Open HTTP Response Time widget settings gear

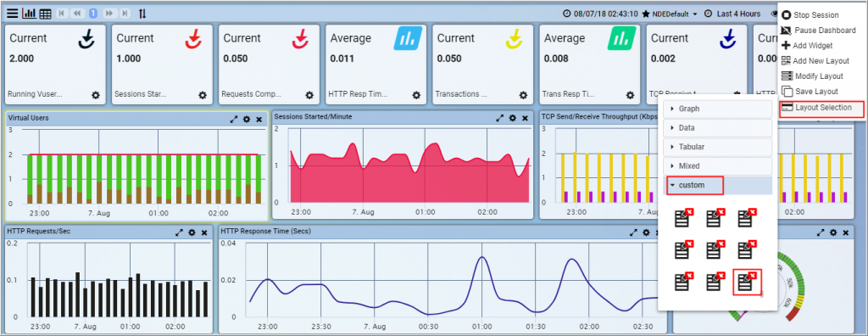[x=645, y=232]
